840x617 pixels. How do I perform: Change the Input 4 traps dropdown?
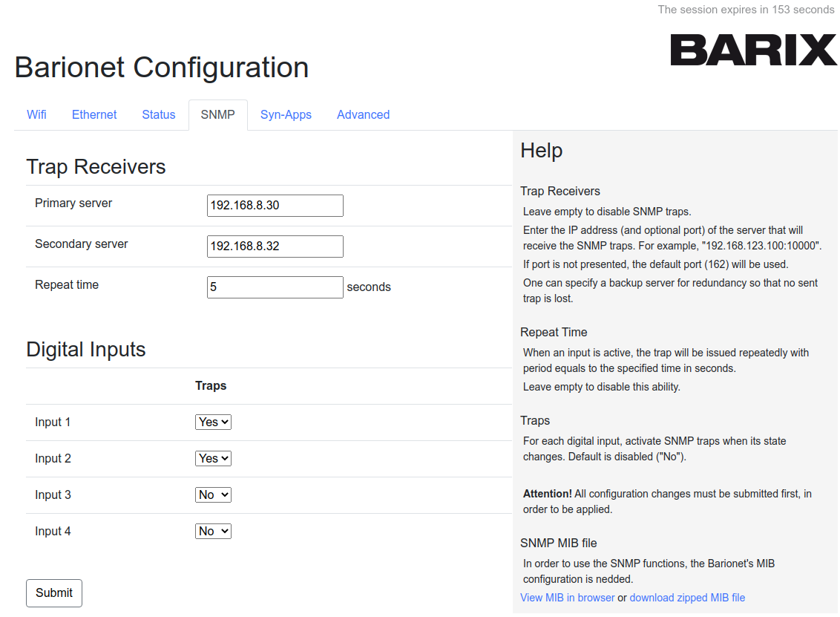click(213, 531)
